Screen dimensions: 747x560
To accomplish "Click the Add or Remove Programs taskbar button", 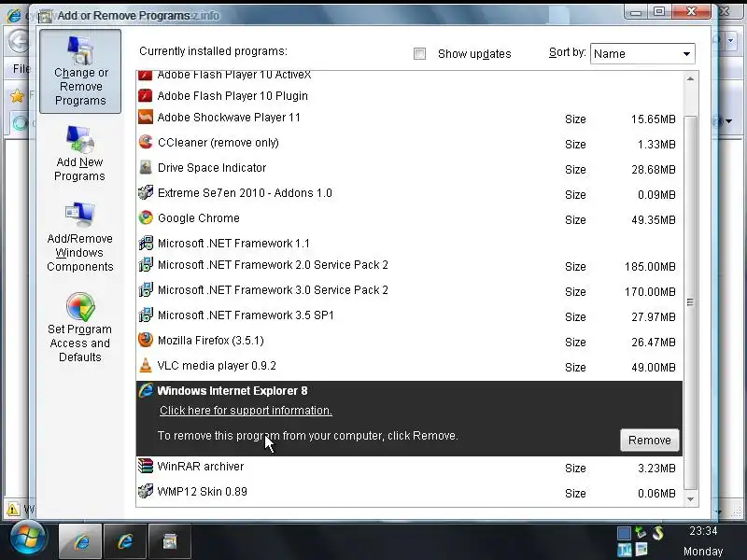I will click(170, 541).
